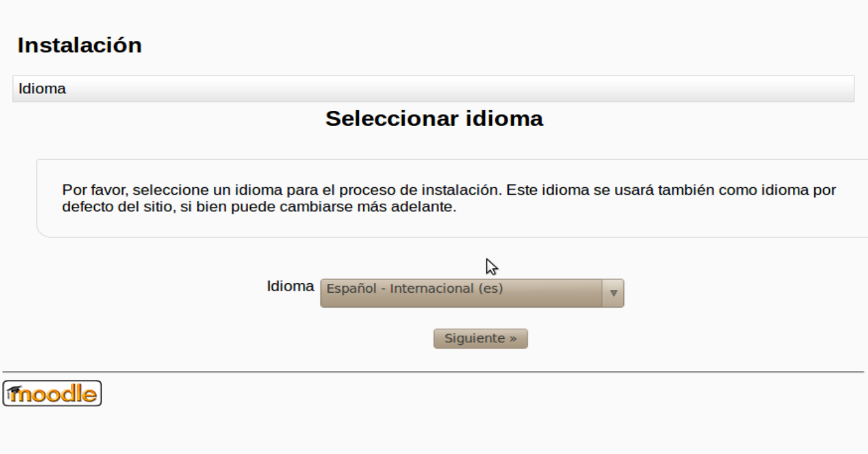Click the Moodle logo in the footer
Image resolution: width=868 pixels, height=454 pixels.
click(x=52, y=393)
